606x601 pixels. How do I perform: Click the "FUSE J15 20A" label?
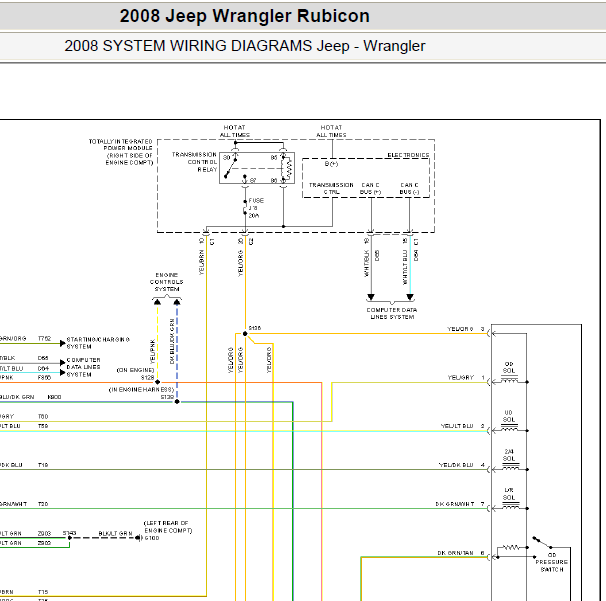click(x=256, y=208)
